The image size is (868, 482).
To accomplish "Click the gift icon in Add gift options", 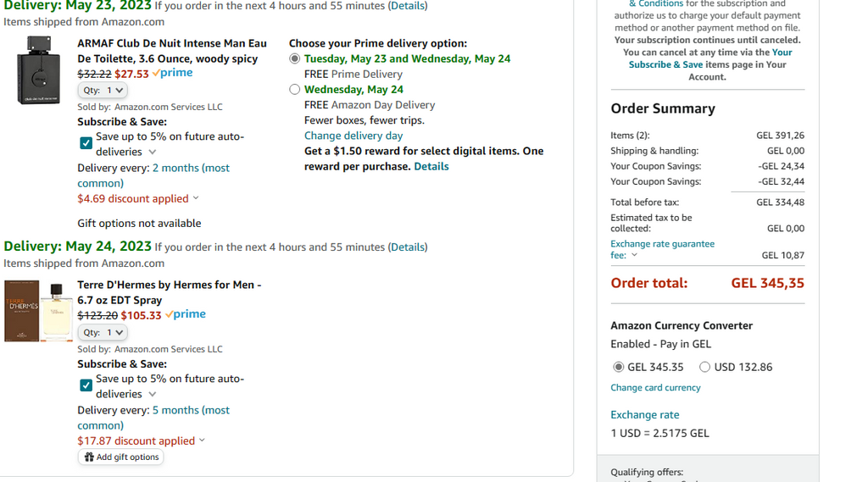I will 89,457.
